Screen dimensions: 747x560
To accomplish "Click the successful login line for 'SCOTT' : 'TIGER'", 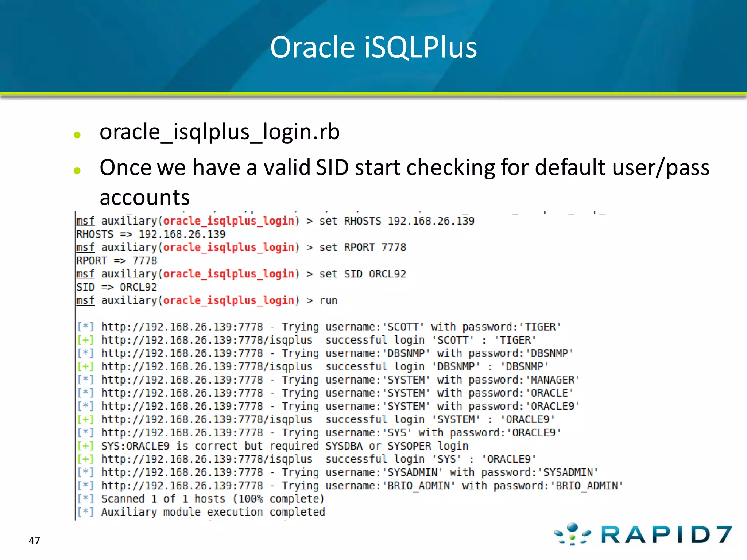I will point(306,340).
